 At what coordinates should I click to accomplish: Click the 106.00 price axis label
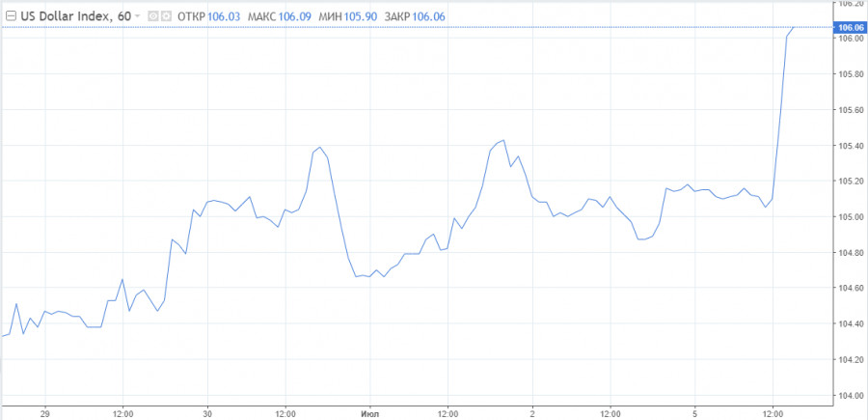[x=852, y=39]
